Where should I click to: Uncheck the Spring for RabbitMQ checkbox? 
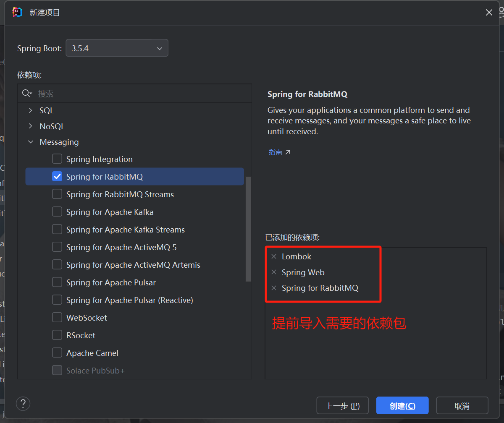pos(57,177)
